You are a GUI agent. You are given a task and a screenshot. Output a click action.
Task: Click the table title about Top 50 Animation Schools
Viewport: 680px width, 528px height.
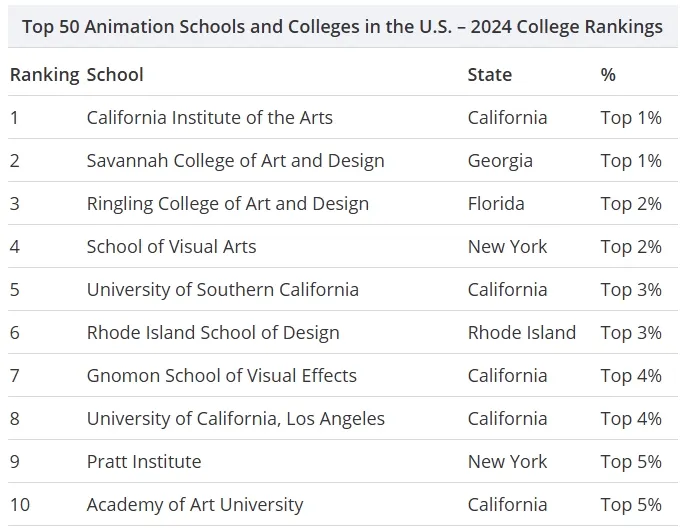(342, 27)
